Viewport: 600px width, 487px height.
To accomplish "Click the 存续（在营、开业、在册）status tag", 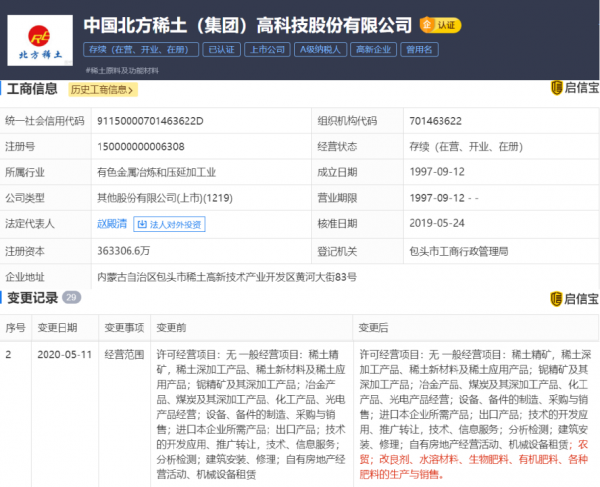I will (x=141, y=50).
